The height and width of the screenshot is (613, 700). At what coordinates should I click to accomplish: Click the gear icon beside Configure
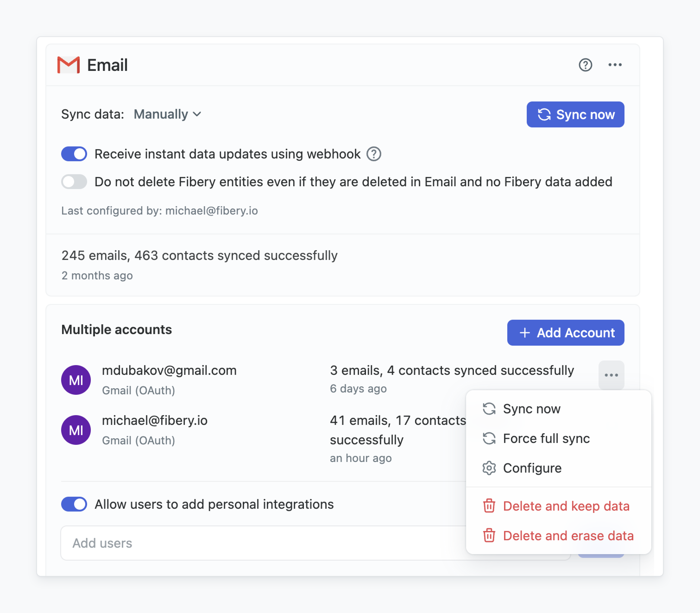(489, 468)
